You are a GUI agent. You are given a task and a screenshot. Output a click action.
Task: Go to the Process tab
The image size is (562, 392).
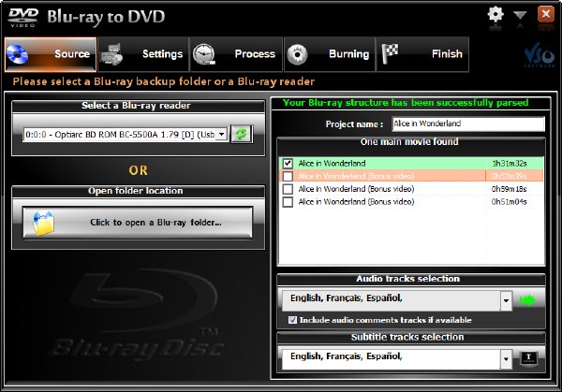point(236,54)
